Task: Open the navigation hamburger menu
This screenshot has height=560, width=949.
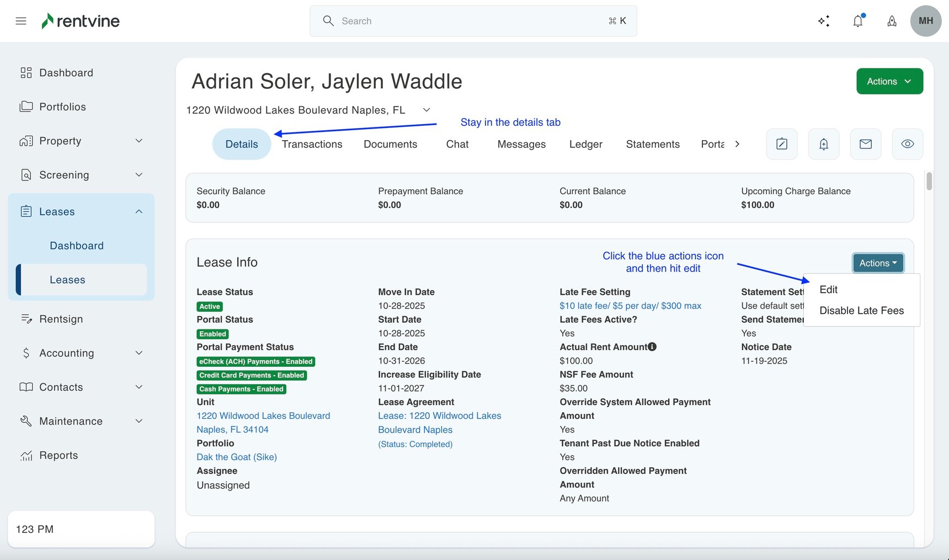Action: (21, 20)
